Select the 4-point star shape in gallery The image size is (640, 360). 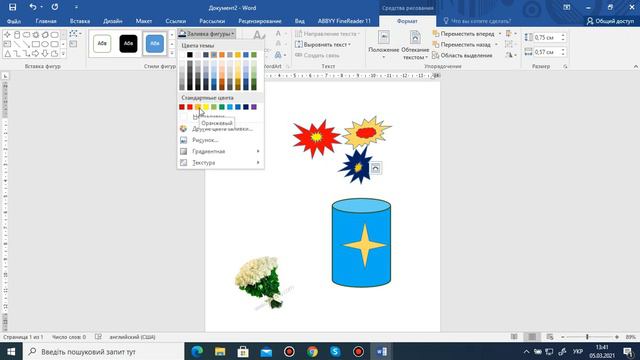[x=7, y=35]
